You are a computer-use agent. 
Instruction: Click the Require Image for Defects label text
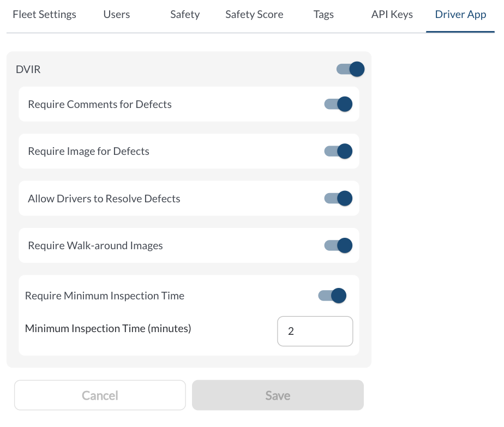[88, 151]
